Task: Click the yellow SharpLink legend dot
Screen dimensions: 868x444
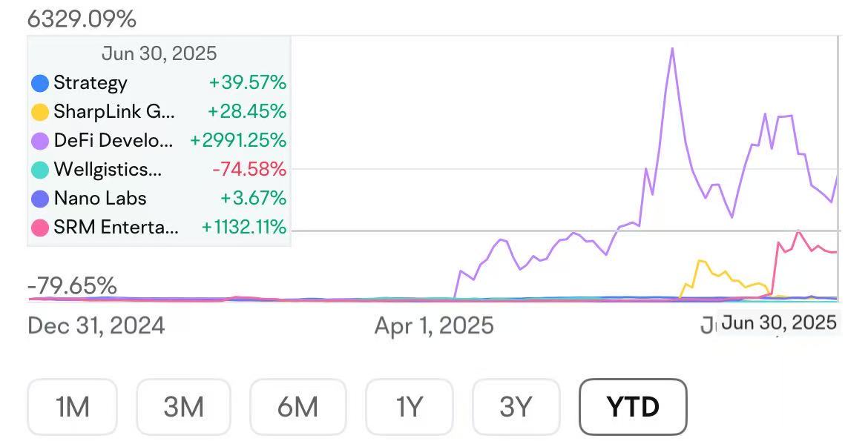Action: [40, 112]
